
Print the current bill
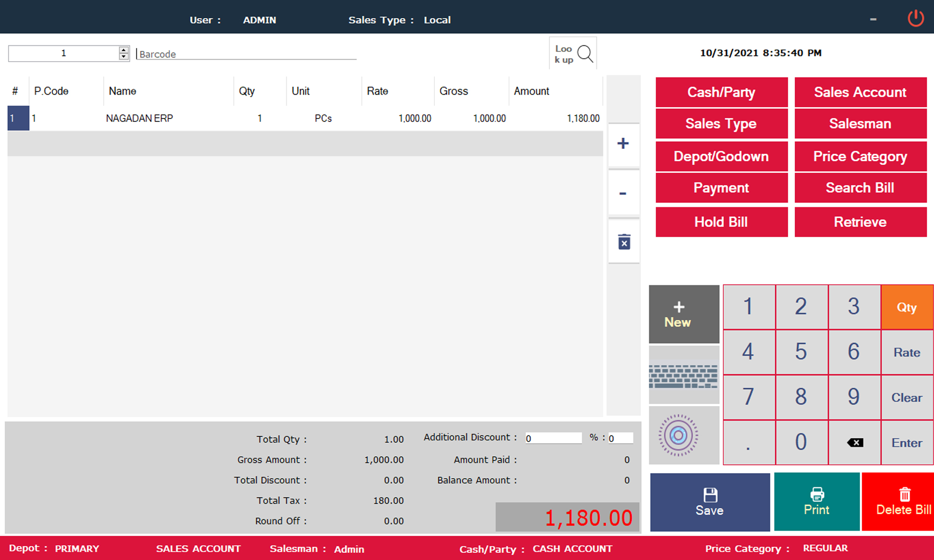[816, 502]
